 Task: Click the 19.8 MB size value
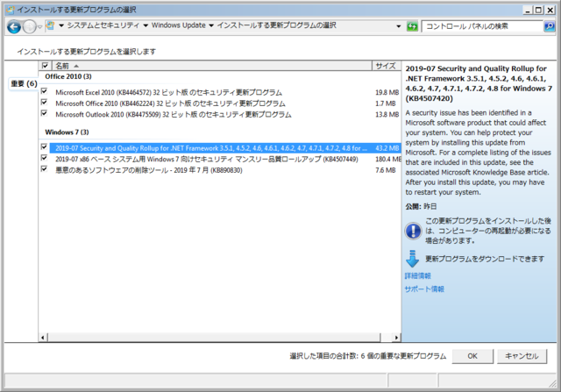[x=387, y=92]
